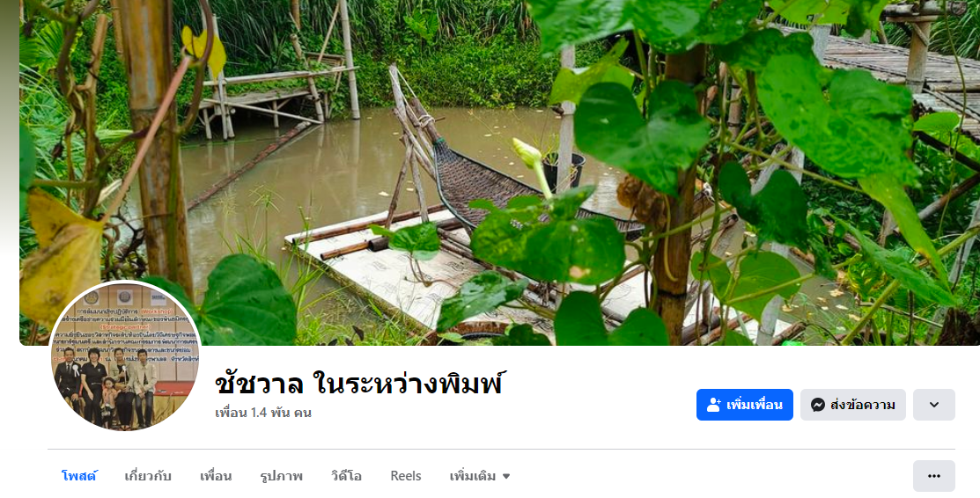Open the เพื่อน 1.4 พัน คน friends link

263,413
